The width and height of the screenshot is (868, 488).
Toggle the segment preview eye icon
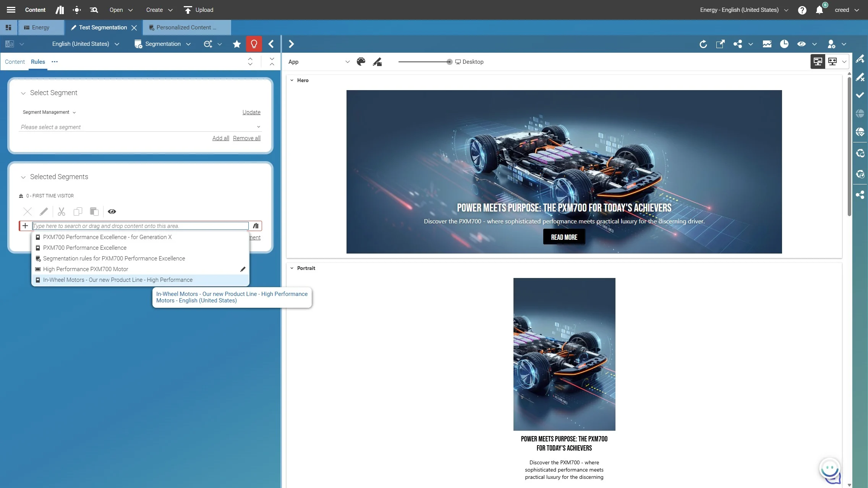112,212
